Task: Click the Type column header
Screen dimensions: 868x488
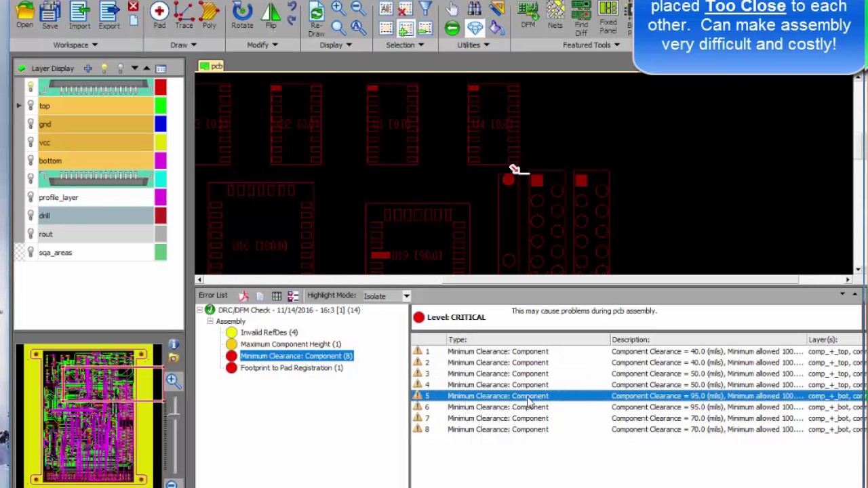Action: click(x=529, y=340)
